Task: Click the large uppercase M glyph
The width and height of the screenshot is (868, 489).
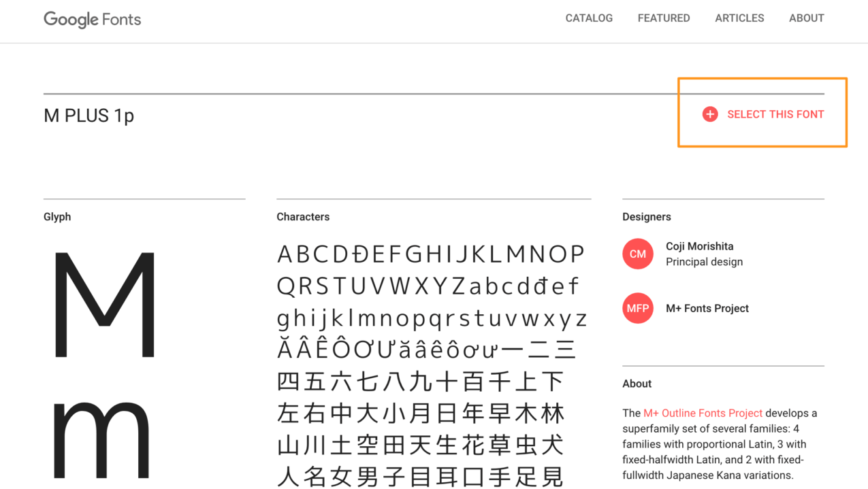Action: click(104, 305)
